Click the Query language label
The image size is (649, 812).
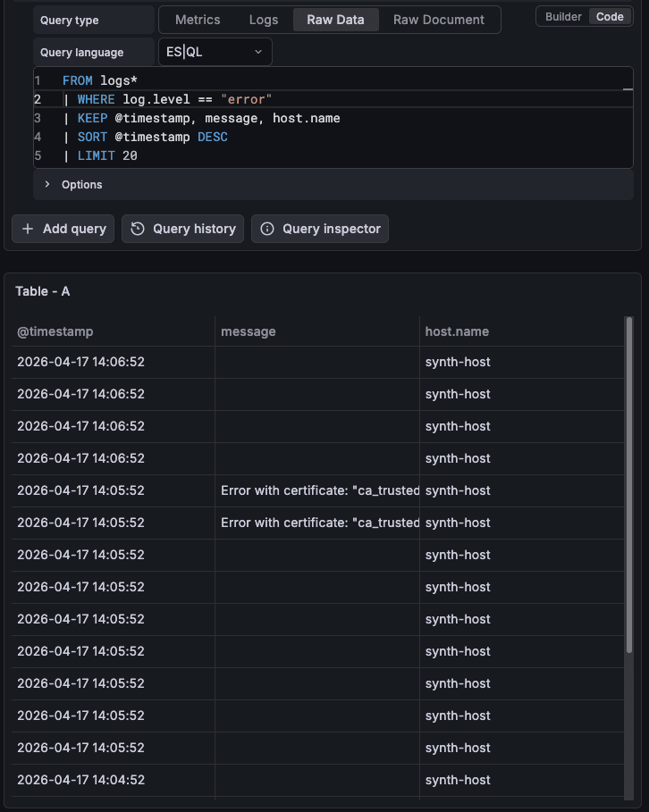(82, 53)
